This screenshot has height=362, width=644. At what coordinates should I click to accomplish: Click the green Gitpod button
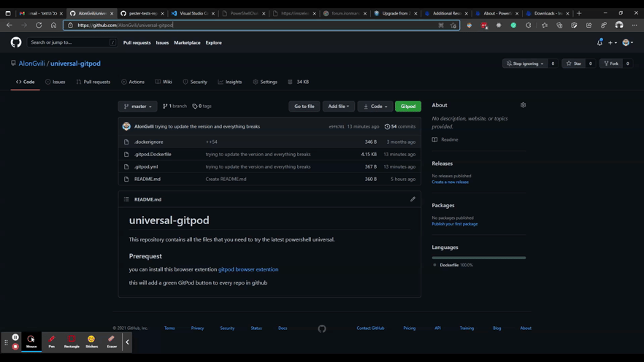pyautogui.click(x=408, y=107)
